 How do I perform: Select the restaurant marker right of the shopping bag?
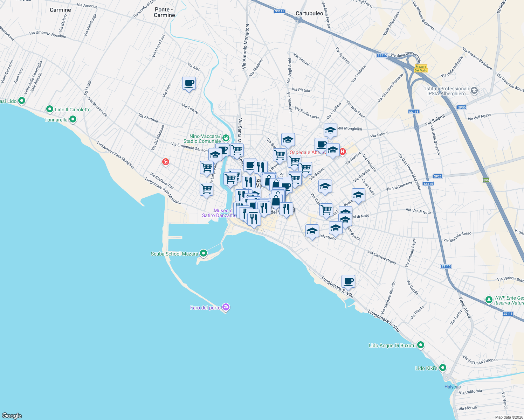pos(286,209)
